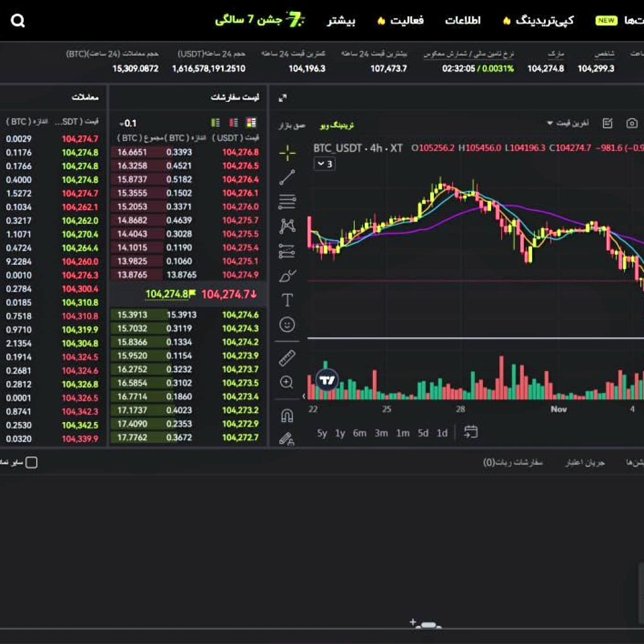Tick the checkbox in bottom orders panel
The height and width of the screenshot is (644, 644).
pos(31,462)
